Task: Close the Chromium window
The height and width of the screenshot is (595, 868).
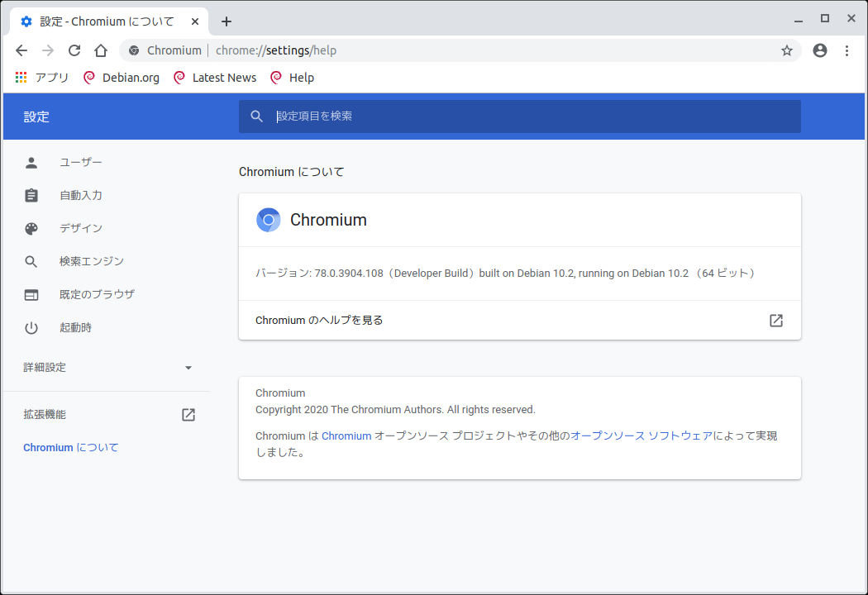Action: coord(851,18)
